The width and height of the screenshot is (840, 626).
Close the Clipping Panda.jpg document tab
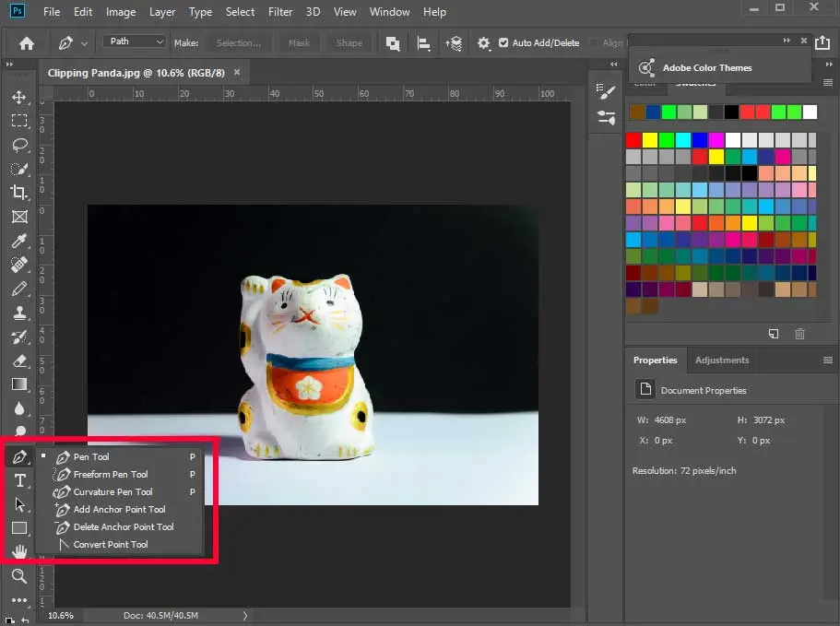pyautogui.click(x=237, y=72)
